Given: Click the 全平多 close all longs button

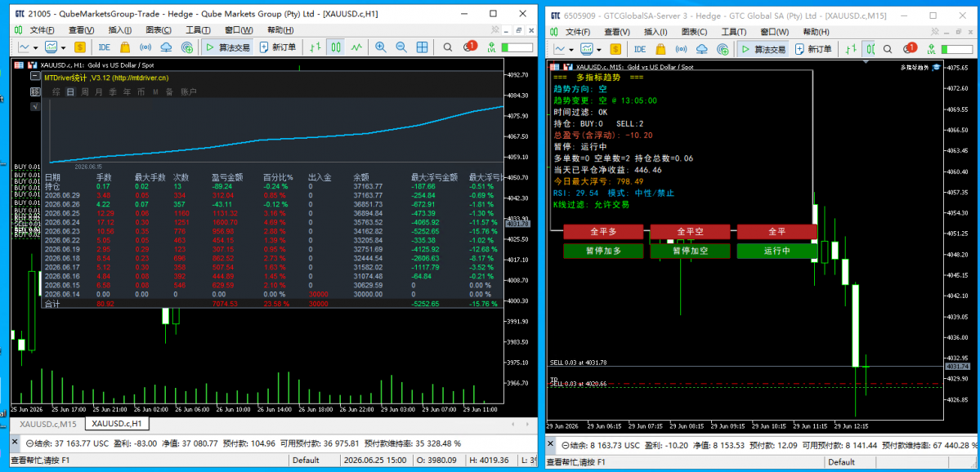Looking at the screenshot, I should point(603,231).
